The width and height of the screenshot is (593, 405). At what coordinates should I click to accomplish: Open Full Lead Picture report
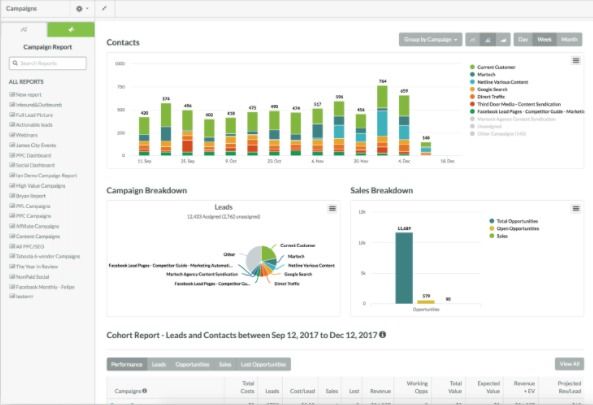pos(31,115)
